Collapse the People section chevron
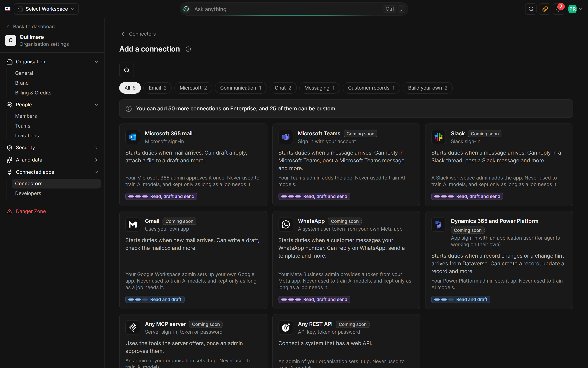588x368 pixels. pos(96,105)
